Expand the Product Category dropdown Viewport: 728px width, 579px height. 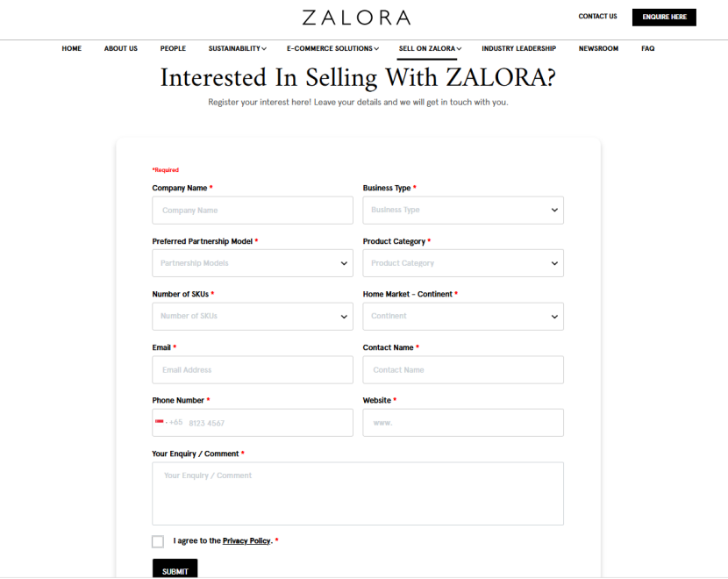[x=463, y=262]
